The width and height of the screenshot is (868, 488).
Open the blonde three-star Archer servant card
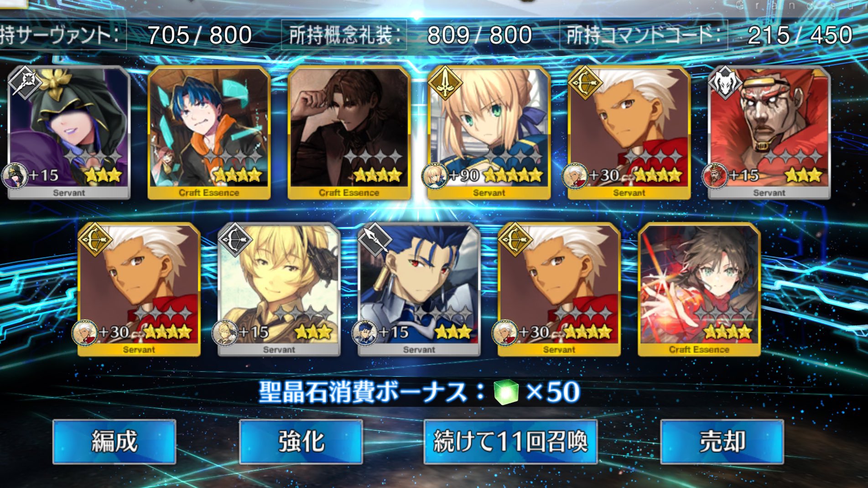[279, 290]
